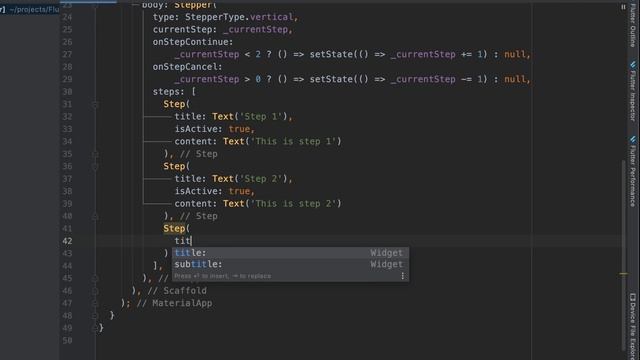Click 'onStepContinue:' on line 26

point(193,42)
